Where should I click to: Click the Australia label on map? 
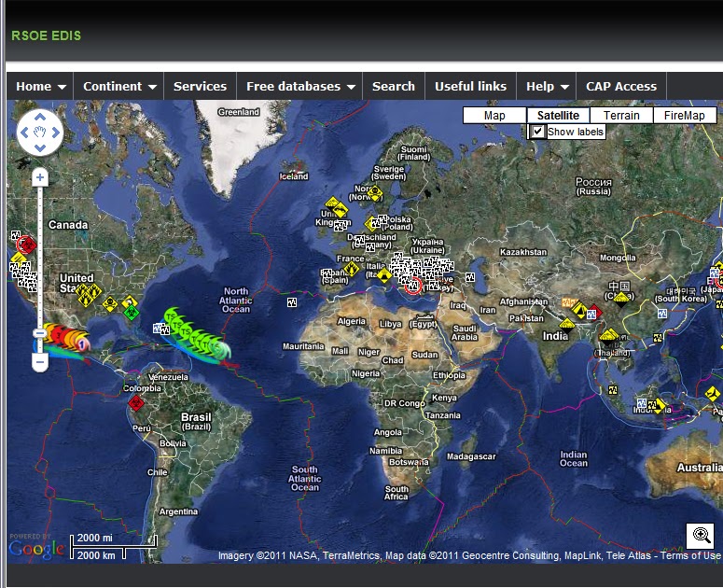[x=700, y=468]
